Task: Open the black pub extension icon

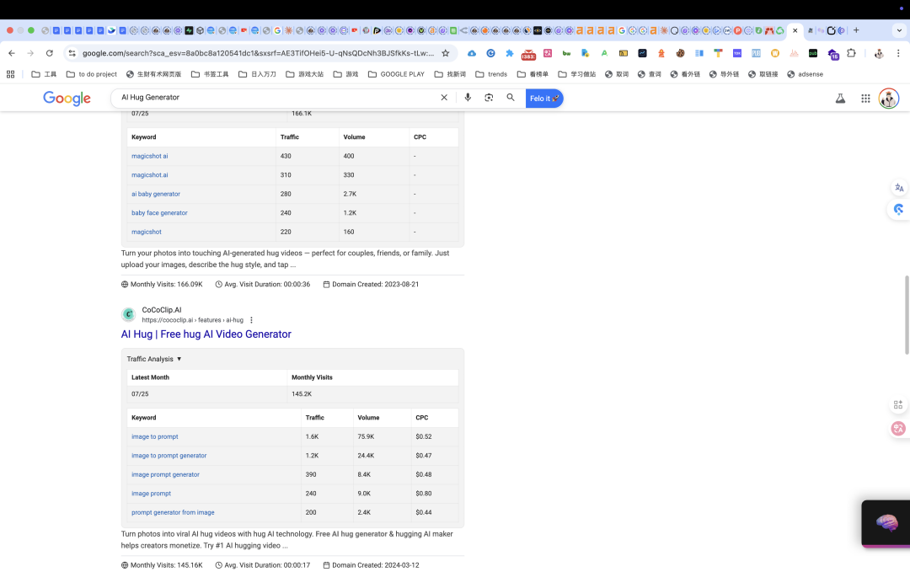Action: (x=813, y=53)
